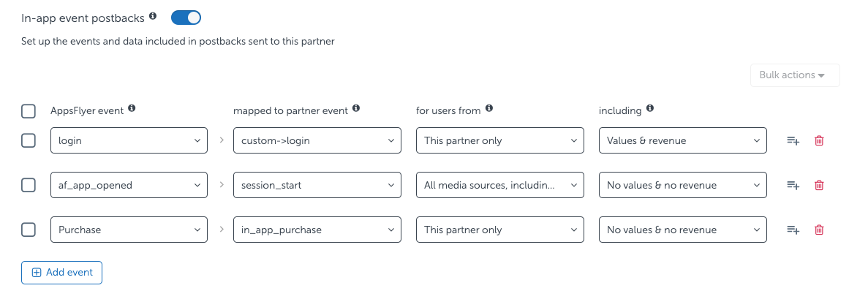Click the info icon beside In-app event postbacks

152,15
